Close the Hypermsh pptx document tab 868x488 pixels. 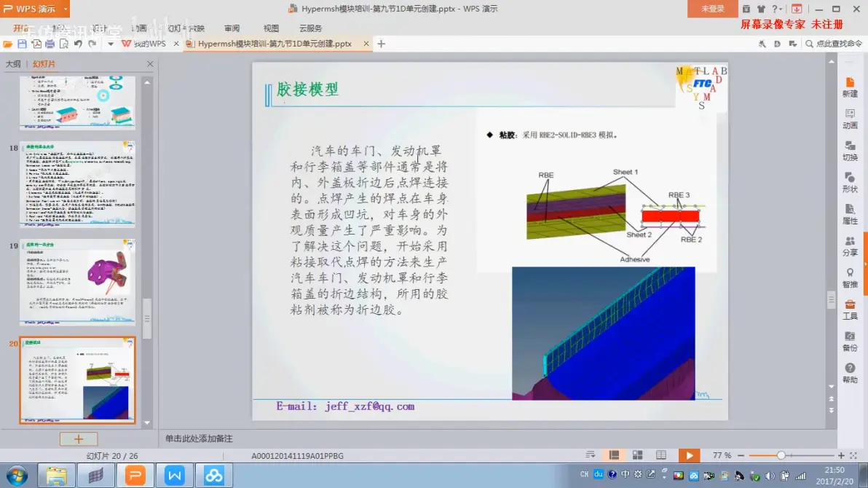point(366,44)
